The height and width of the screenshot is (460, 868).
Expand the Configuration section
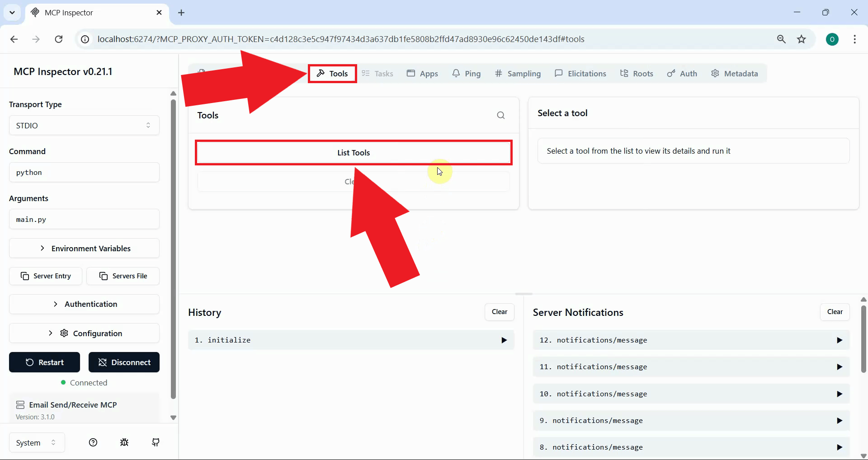point(84,333)
